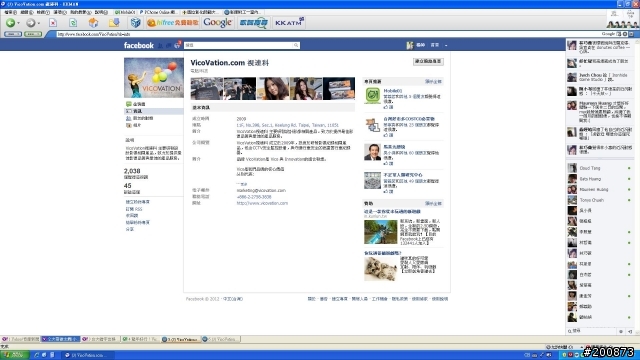Viewport: 640px width, 360px height.
Task: Open the chat settings gear icon
Action: click(x=621, y=331)
